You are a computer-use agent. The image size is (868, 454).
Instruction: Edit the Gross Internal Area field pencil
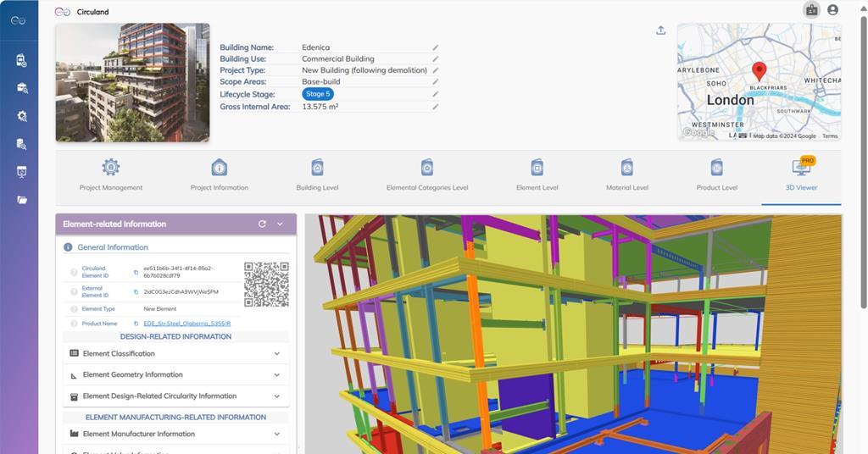tap(436, 107)
